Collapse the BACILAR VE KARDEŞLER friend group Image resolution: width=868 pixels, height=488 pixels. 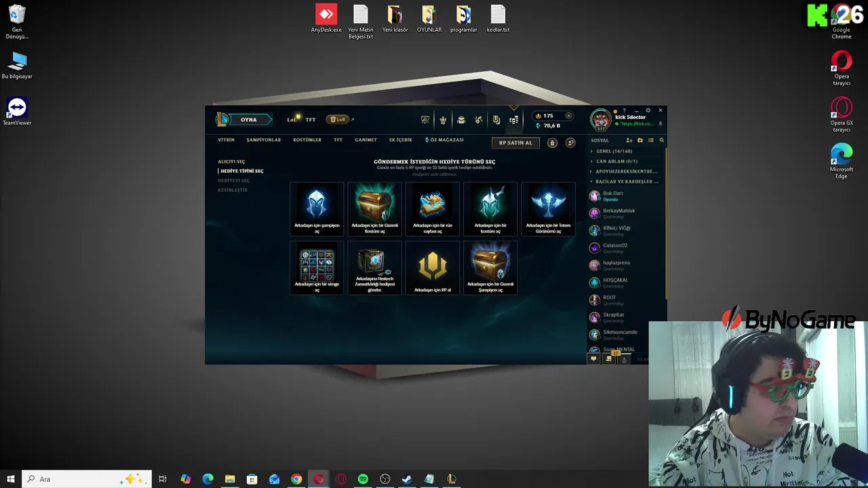pyautogui.click(x=625, y=182)
